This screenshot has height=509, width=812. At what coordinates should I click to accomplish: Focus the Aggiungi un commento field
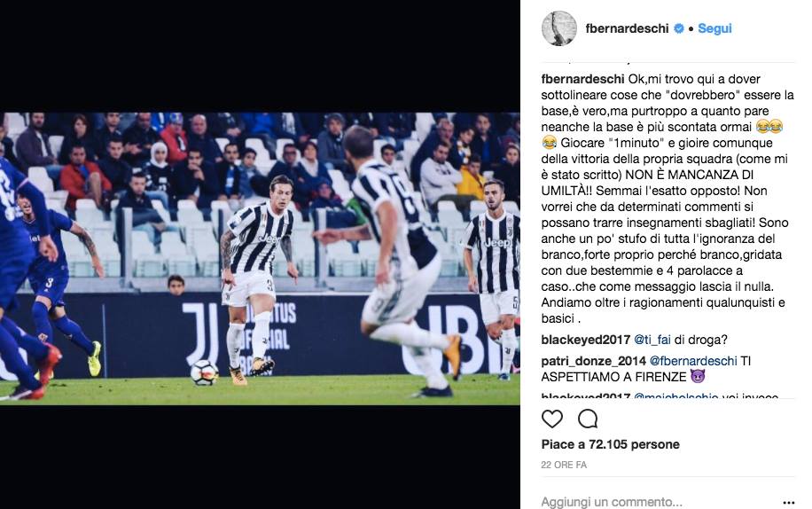coord(658,502)
